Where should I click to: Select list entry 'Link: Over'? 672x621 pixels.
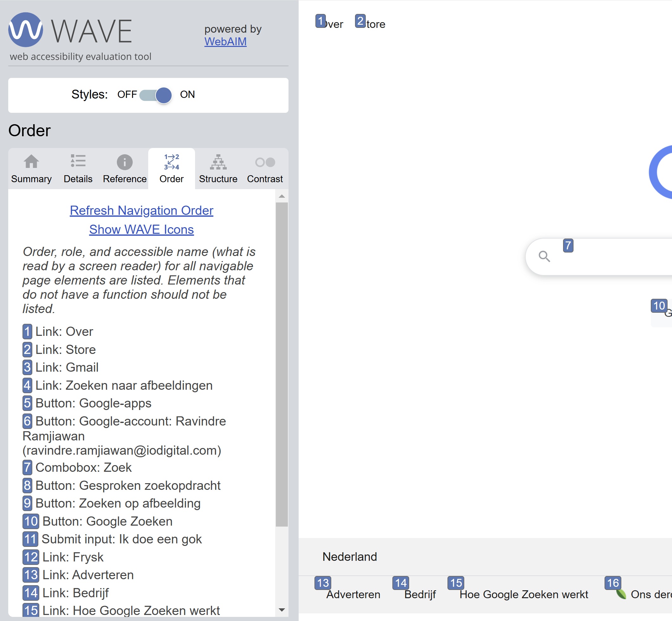[58, 332]
